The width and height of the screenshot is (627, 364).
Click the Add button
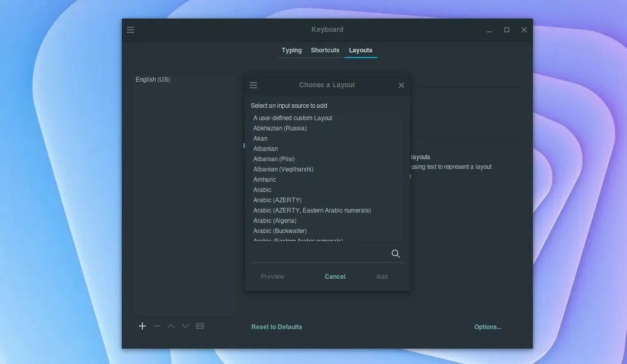pyautogui.click(x=381, y=276)
